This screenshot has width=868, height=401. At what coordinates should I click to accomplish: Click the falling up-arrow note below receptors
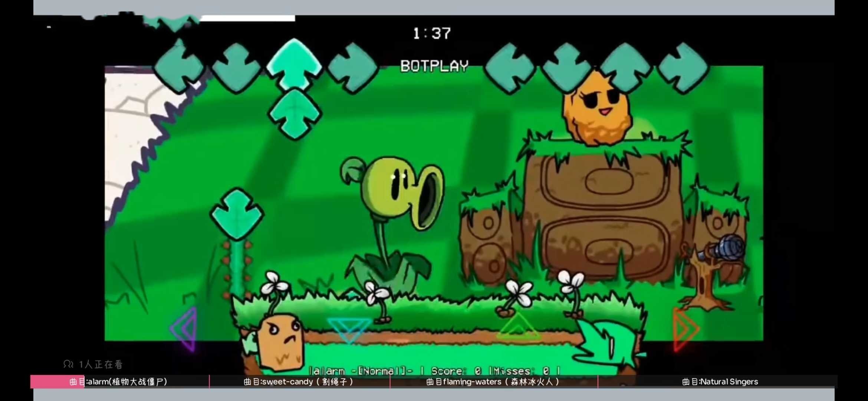click(x=295, y=114)
